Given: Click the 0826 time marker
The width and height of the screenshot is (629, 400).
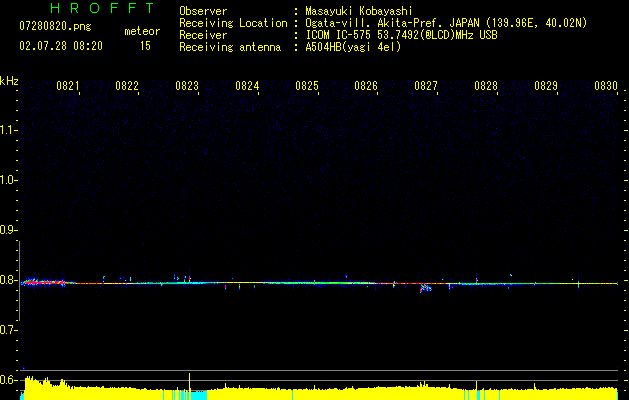Looking at the screenshot, I should click(366, 86).
